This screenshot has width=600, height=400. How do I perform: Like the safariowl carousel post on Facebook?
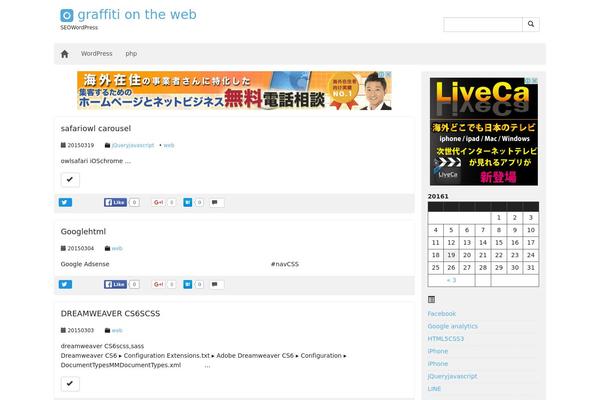115,202
